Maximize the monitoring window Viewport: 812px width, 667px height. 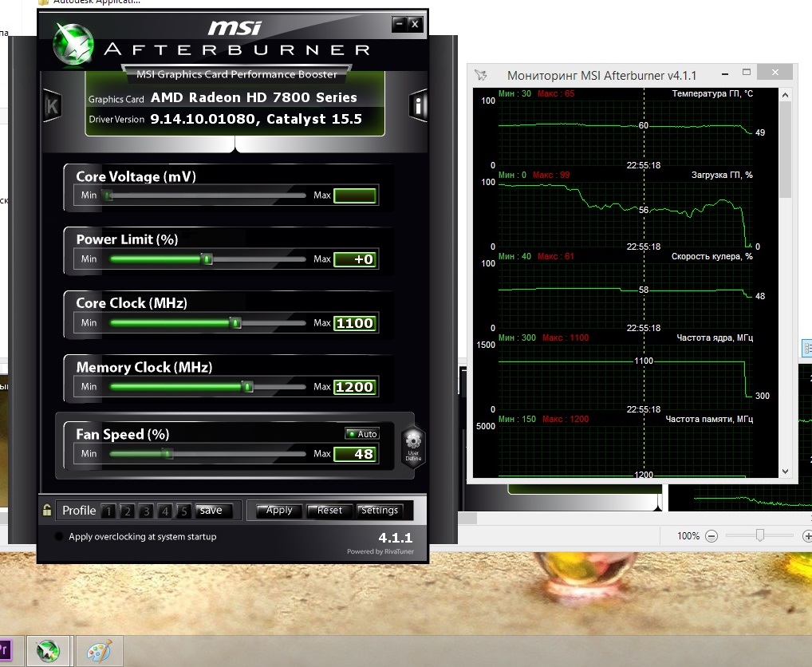pyautogui.click(x=747, y=73)
